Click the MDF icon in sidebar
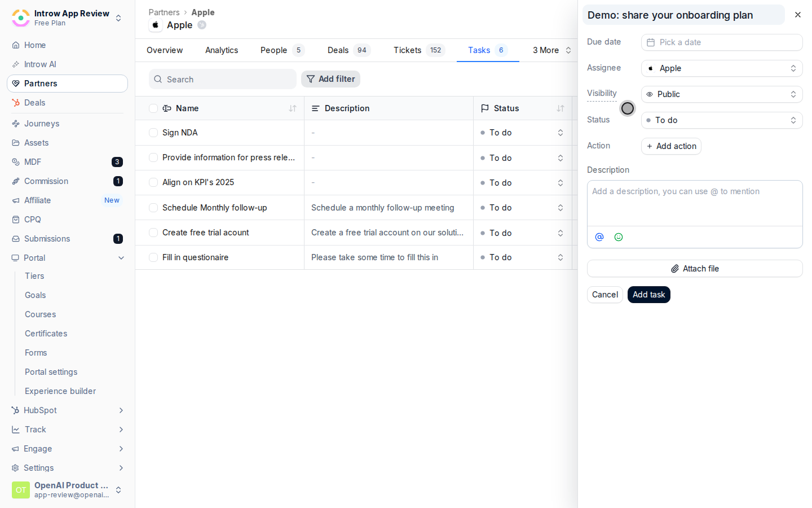Image resolution: width=812 pixels, height=508 pixels. click(16, 162)
